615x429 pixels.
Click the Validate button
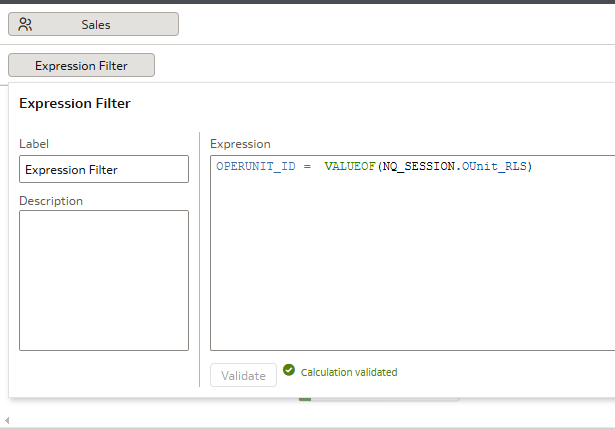[243, 375]
